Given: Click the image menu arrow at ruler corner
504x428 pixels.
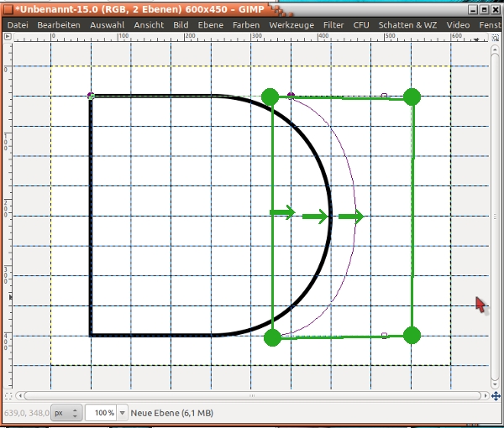Looking at the screenshot, I should 8,37.
